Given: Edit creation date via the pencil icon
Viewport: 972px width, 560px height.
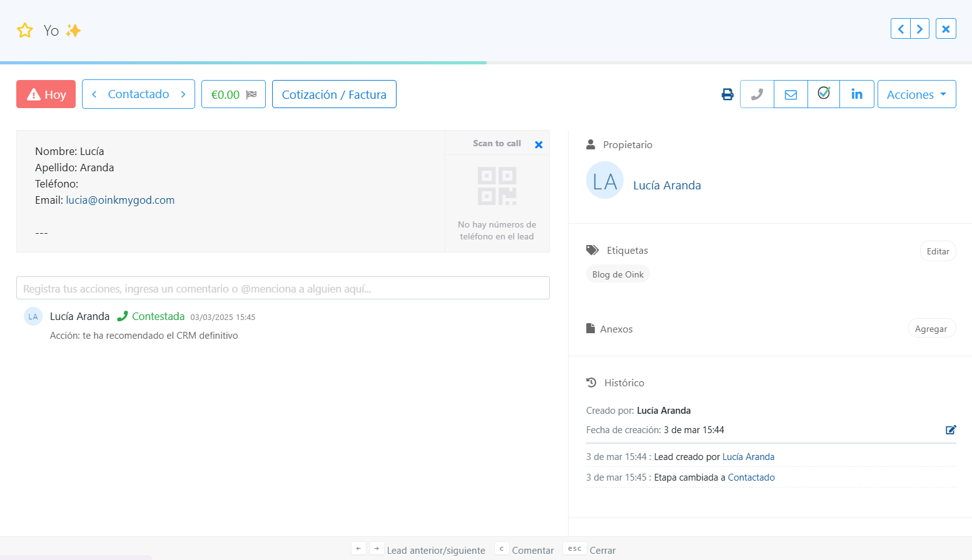Looking at the screenshot, I should click(x=951, y=429).
